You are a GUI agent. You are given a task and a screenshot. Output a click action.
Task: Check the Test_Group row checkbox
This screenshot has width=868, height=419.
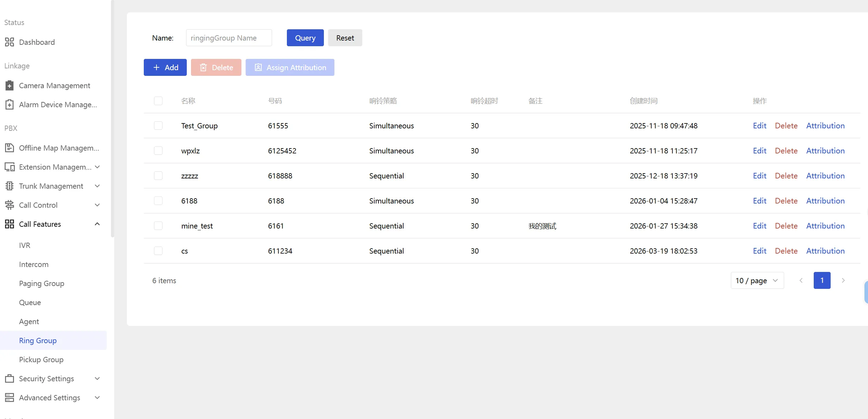click(158, 126)
